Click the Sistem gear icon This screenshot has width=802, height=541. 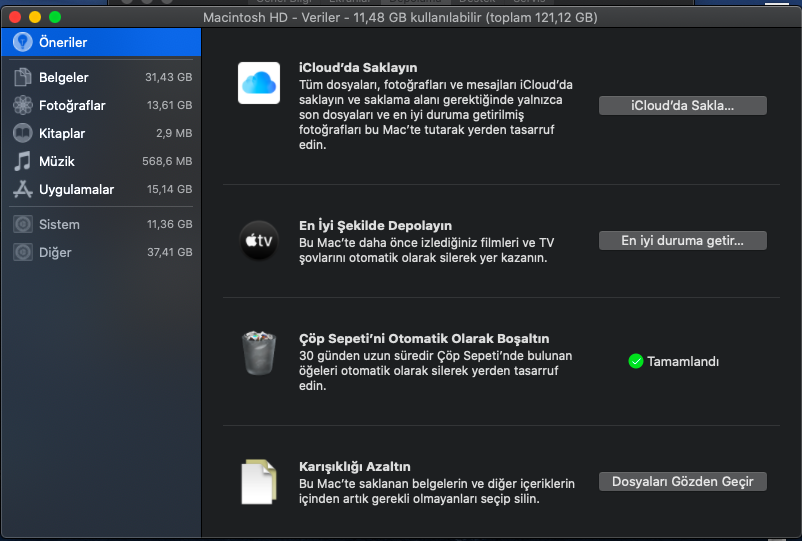click(23, 224)
